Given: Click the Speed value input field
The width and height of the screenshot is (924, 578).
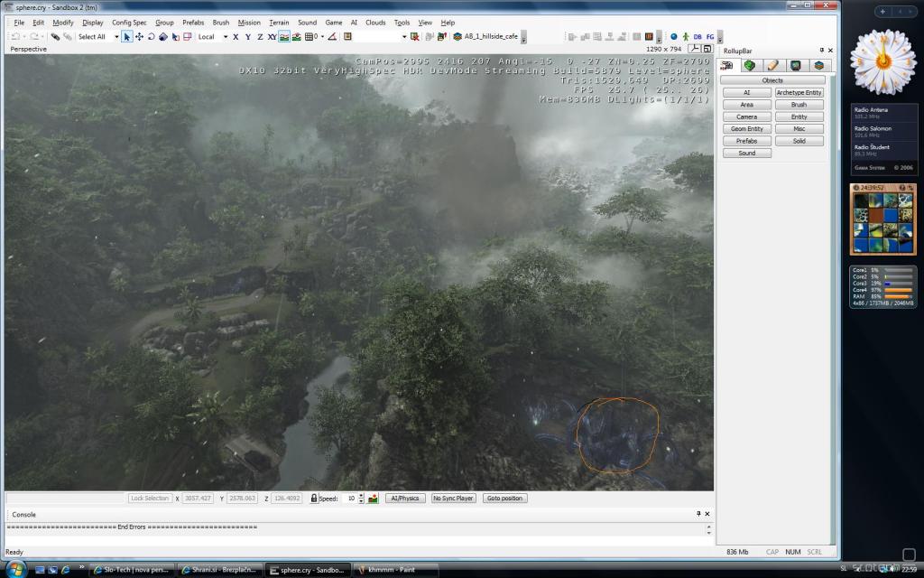Looking at the screenshot, I should pyautogui.click(x=349, y=499).
